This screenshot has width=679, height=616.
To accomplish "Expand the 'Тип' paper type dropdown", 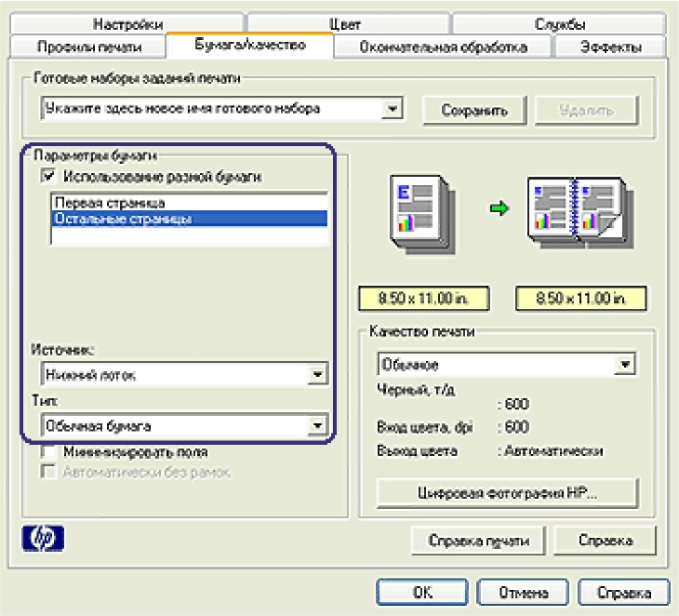I will pos(318,426).
